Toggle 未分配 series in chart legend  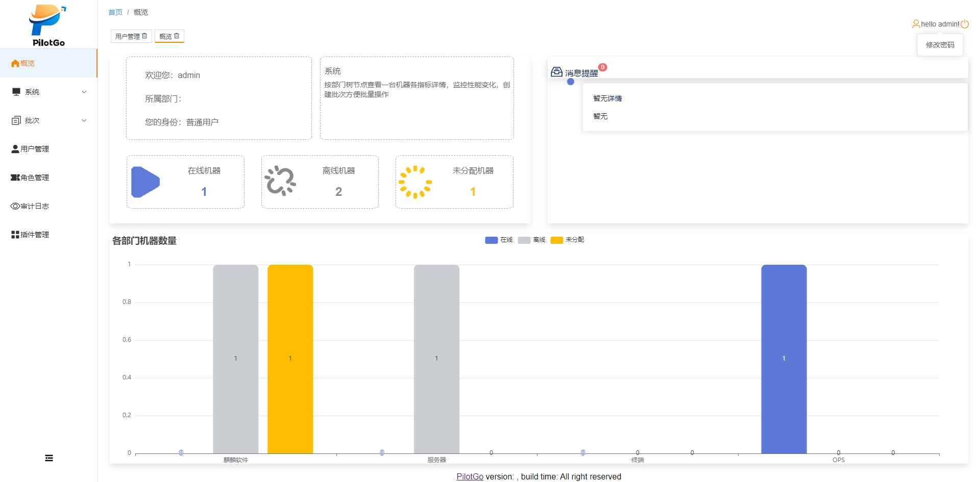pos(567,240)
